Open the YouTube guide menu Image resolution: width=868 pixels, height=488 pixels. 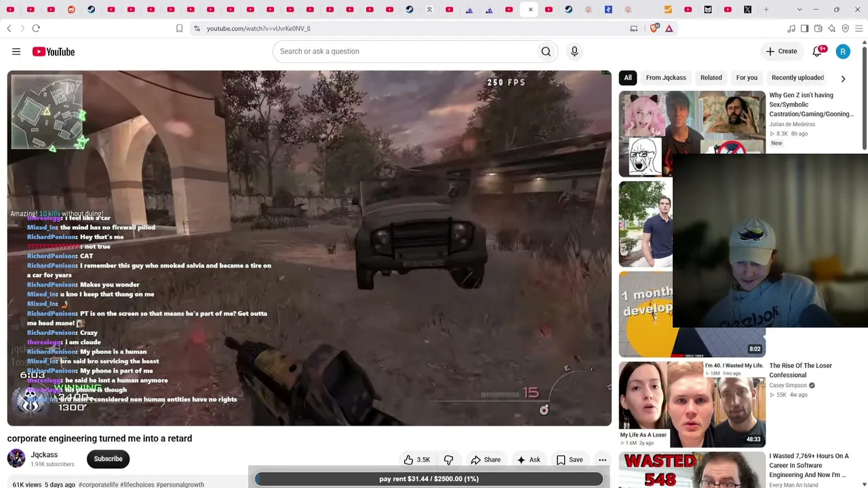tap(16, 52)
